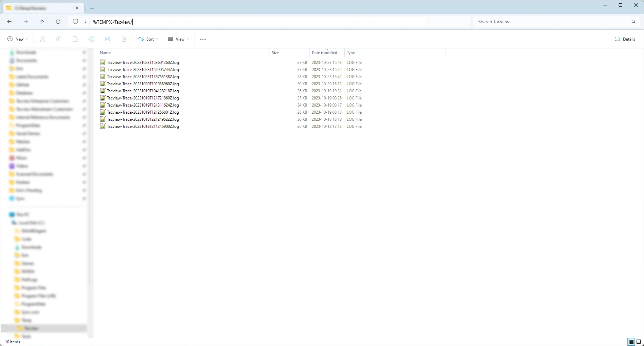Click file icon of Tacview-Trace-20231018T211245900Z.log
This screenshot has width=644, height=346.
(102, 126)
